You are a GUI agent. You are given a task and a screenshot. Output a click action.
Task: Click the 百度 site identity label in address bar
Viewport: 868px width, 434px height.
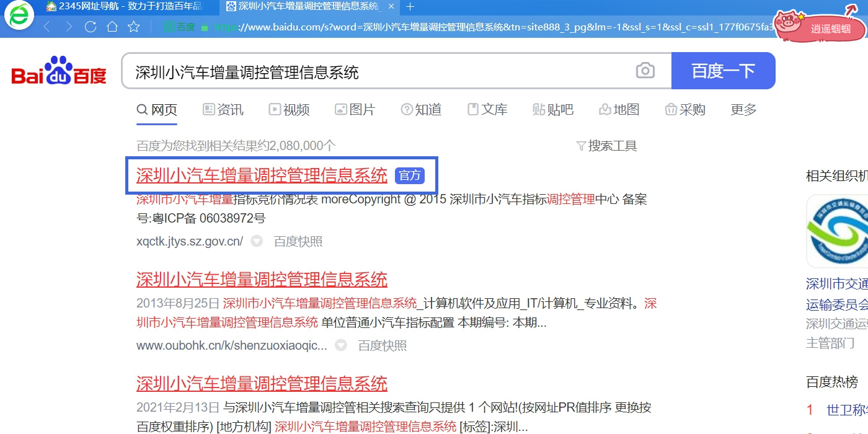click(180, 27)
